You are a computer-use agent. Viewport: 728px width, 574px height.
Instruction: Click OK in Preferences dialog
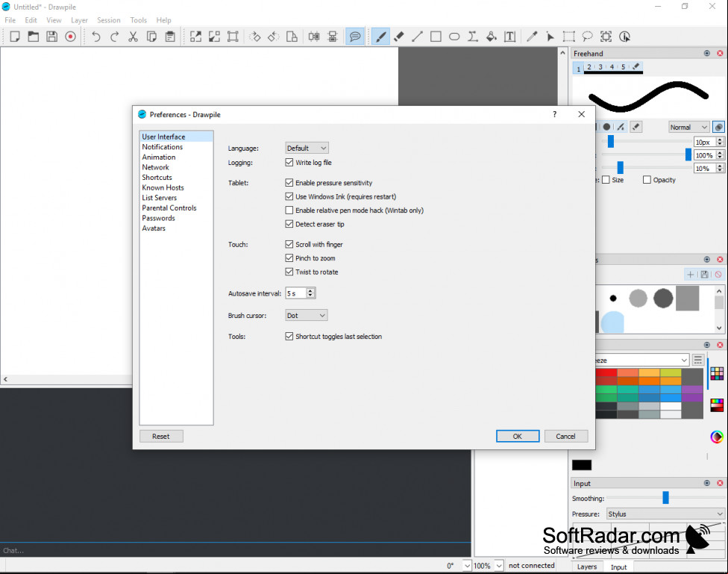tap(517, 436)
